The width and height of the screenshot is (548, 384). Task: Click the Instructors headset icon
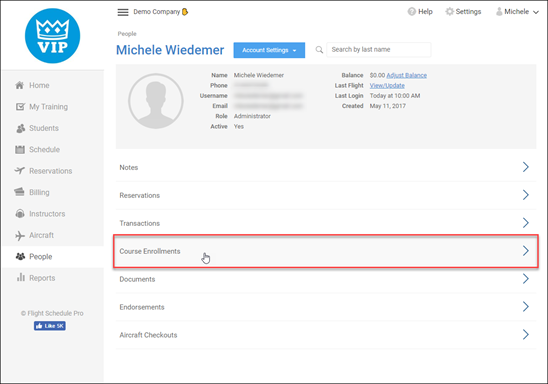click(x=20, y=213)
